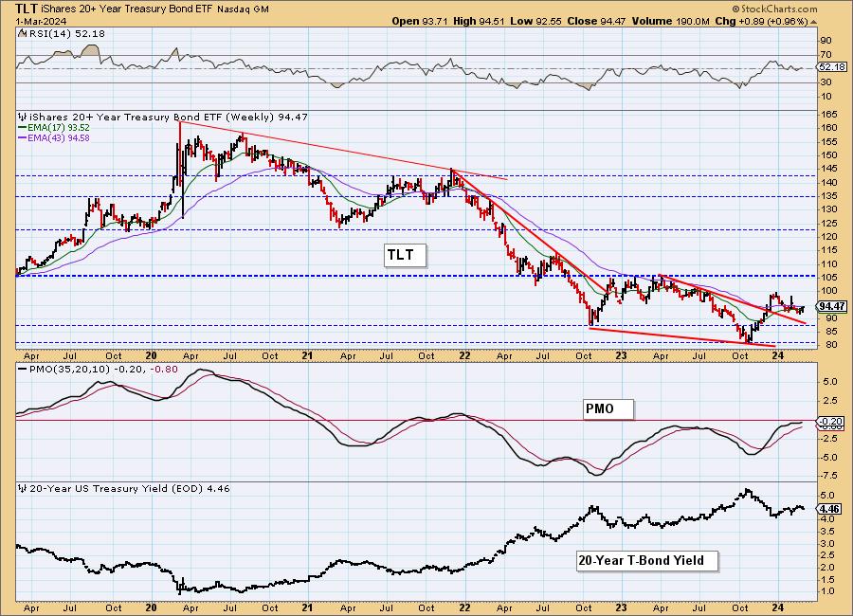Click the -0.80 PMO signal value in legend
853x616 pixels.
pyautogui.click(x=164, y=369)
